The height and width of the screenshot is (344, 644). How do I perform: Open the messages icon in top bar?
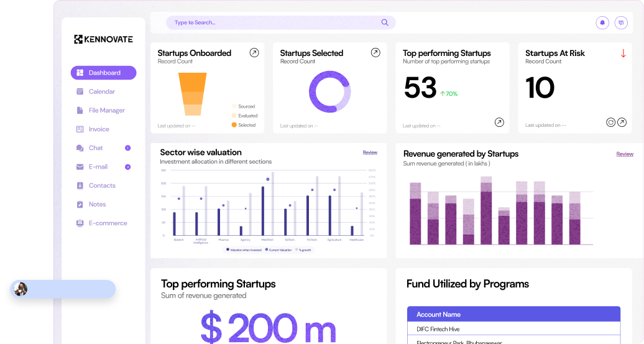tap(620, 22)
